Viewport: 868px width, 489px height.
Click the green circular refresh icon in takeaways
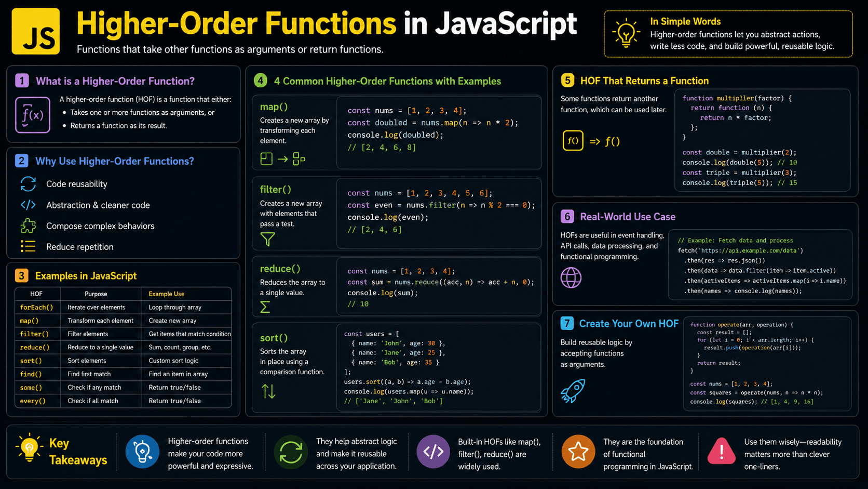point(291,452)
